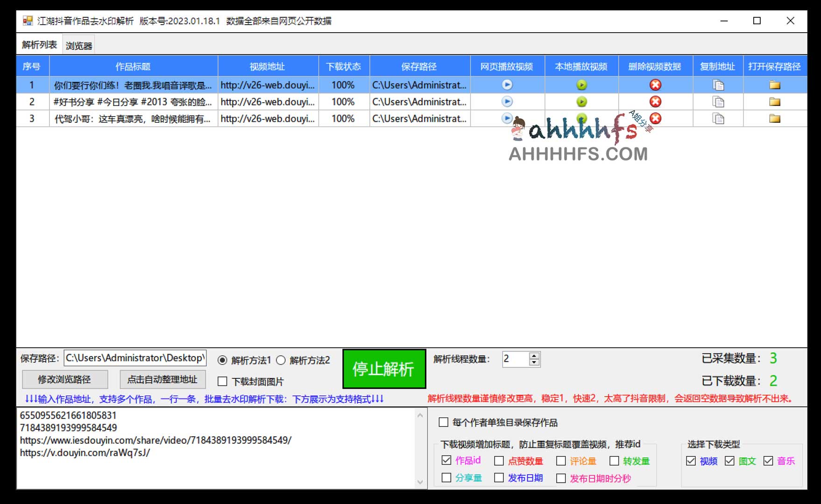The height and width of the screenshot is (504, 821).
Task: Click the save path input field
Action: pos(135,358)
